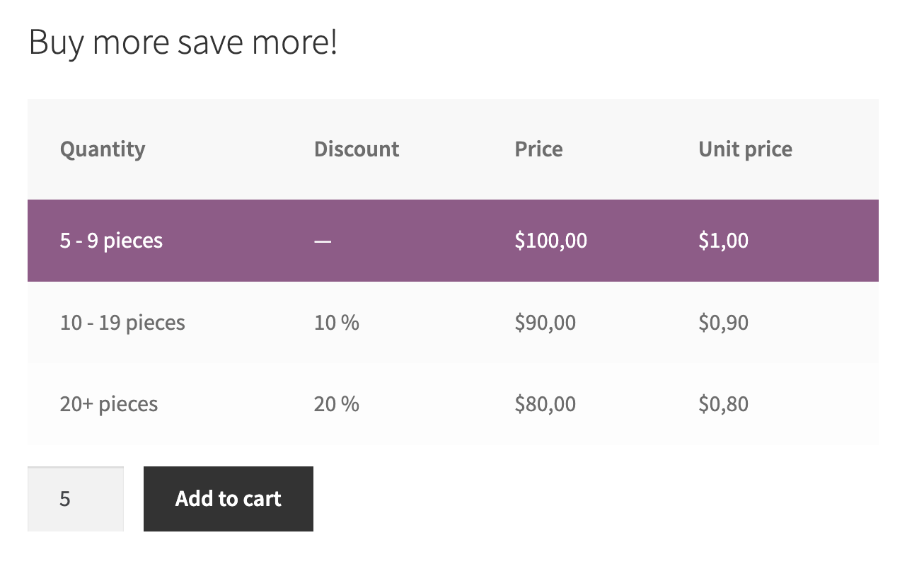Click the $1,00 unit price cell
This screenshot has width=924, height=569.
point(724,241)
